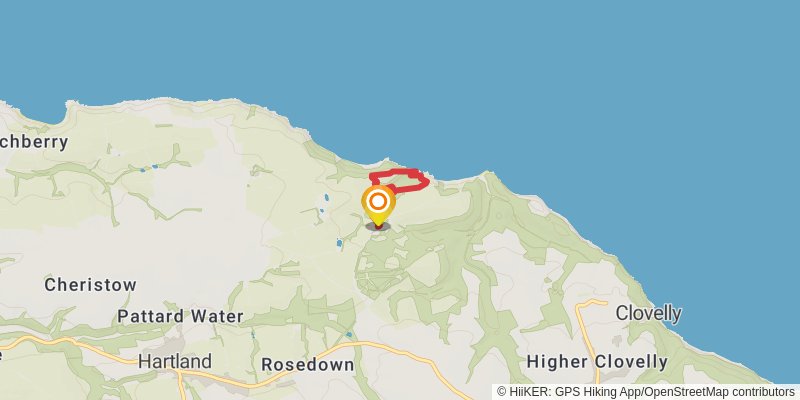The height and width of the screenshot is (400, 800).
Task: Click the yellow trailhead location pin marker
Action: coord(378,206)
